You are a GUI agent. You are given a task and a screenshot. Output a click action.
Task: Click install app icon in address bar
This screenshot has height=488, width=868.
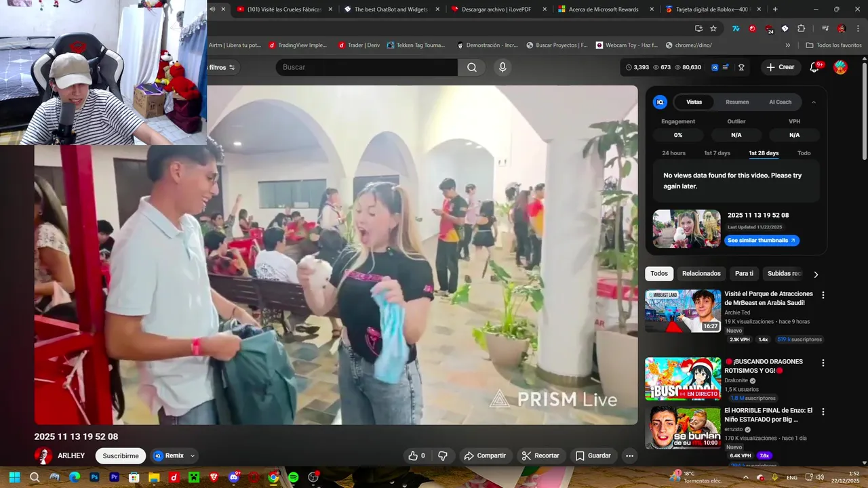(x=698, y=28)
